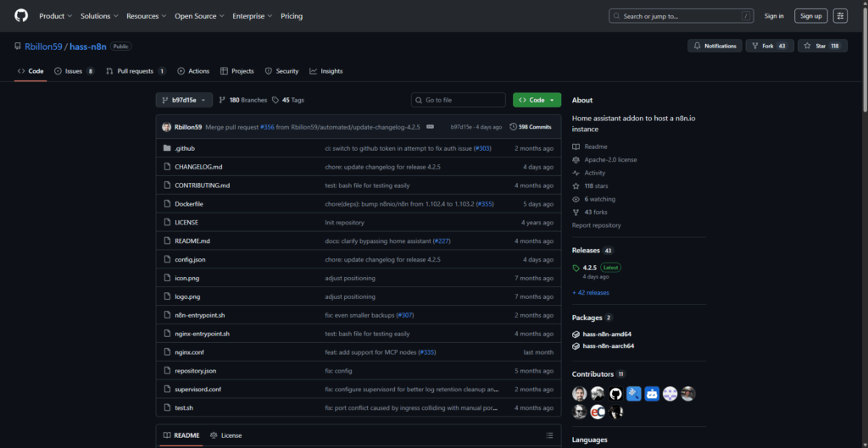Open supervisord.conf file
The width and height of the screenshot is (868, 448).
pyautogui.click(x=198, y=389)
